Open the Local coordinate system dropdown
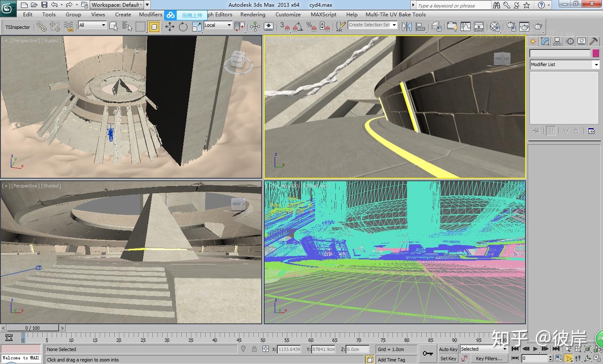Viewport: 603px width, 364px height. tap(218, 25)
